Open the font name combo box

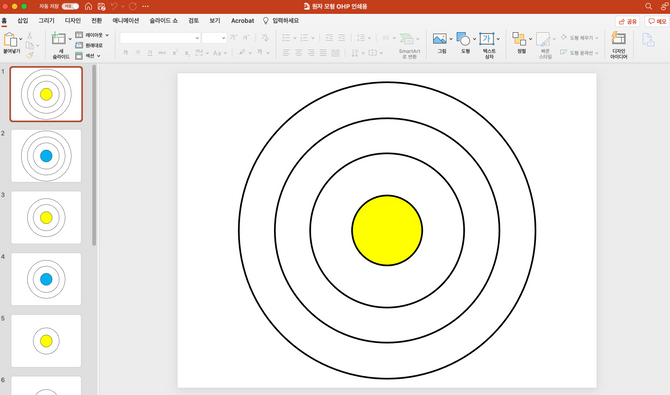pos(160,38)
